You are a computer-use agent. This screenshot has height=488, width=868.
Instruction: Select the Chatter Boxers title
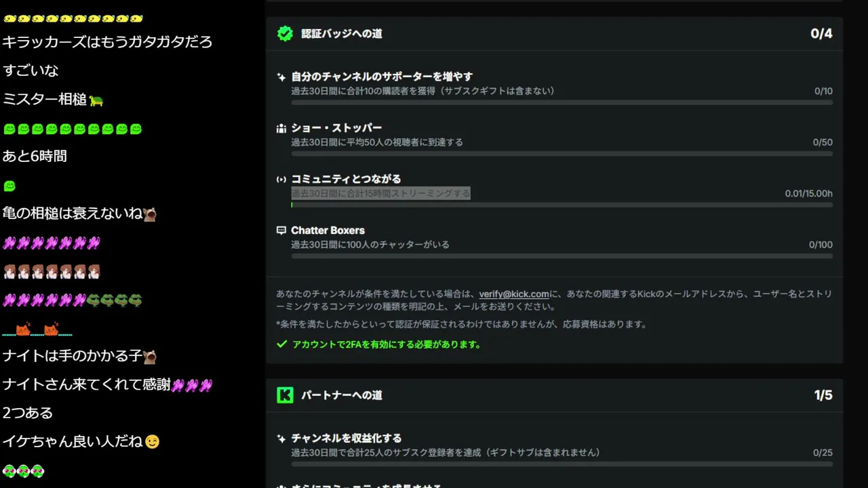[x=328, y=230]
